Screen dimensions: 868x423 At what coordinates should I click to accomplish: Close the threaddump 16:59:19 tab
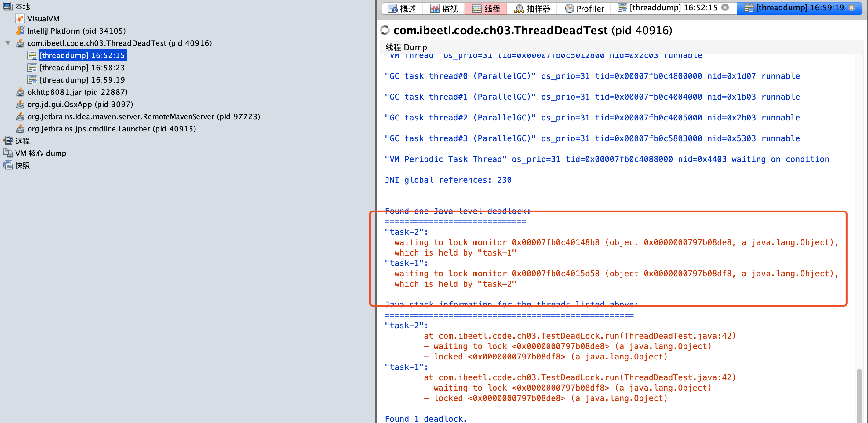click(852, 7)
